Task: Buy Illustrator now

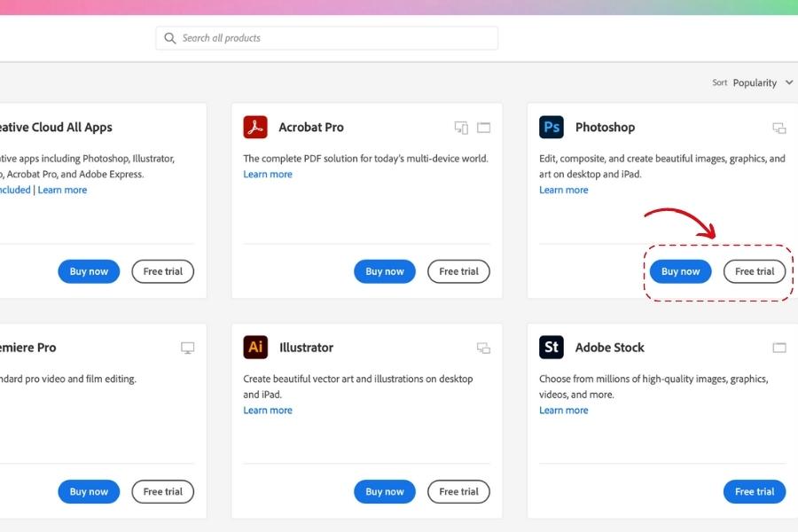Action: point(384,491)
